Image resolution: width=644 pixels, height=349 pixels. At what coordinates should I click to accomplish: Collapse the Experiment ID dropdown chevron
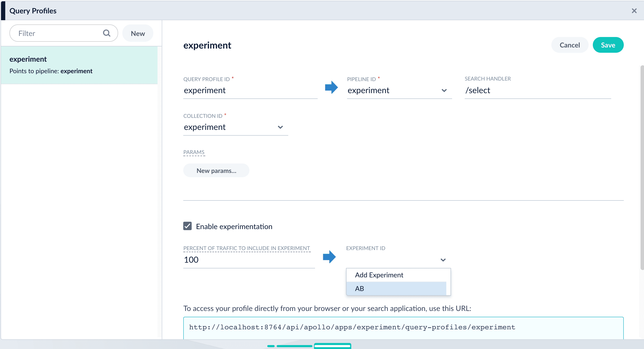click(x=443, y=260)
